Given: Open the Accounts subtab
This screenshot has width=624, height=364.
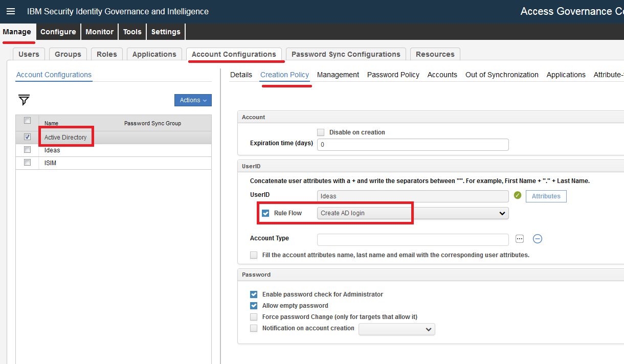Looking at the screenshot, I should point(442,75).
